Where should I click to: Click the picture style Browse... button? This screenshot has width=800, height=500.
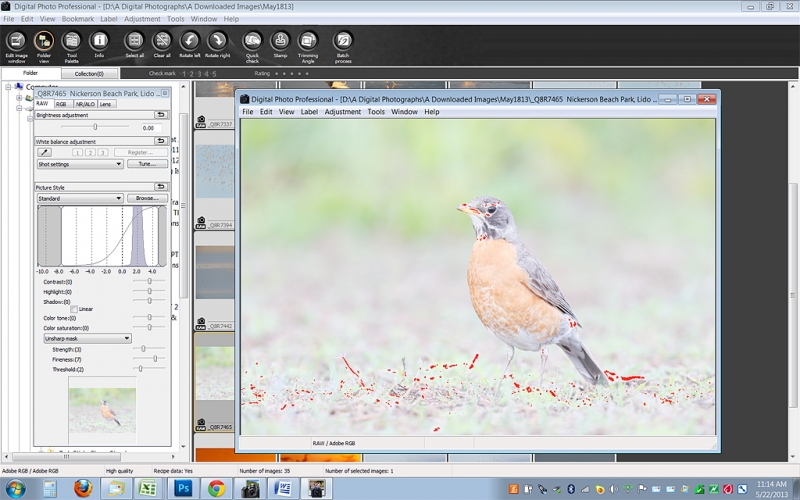coord(147,198)
